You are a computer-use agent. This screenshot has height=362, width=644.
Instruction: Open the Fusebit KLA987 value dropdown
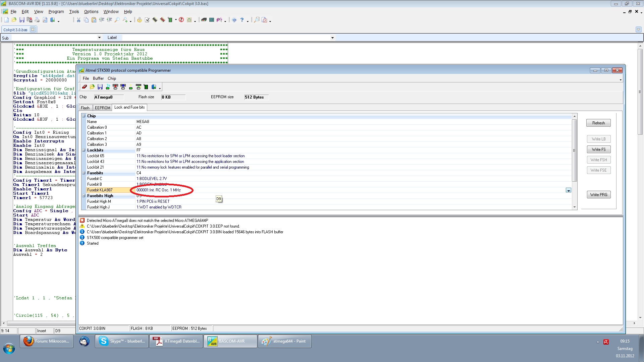568,190
